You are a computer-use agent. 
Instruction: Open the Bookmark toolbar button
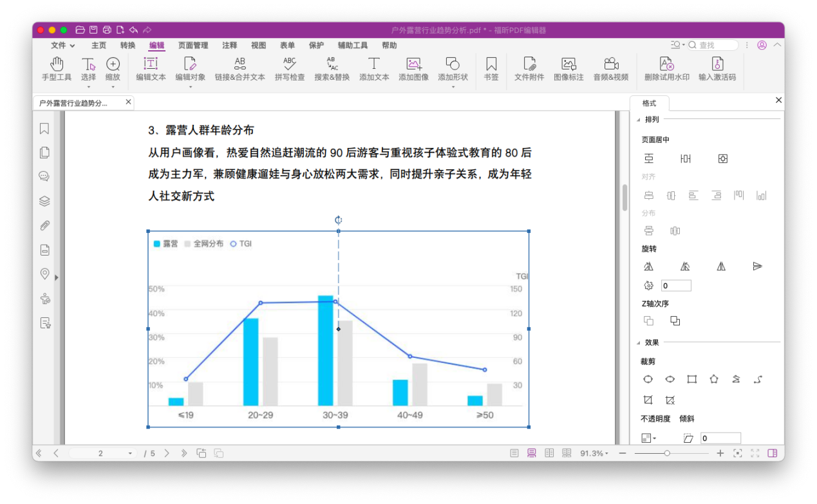pos(491,69)
